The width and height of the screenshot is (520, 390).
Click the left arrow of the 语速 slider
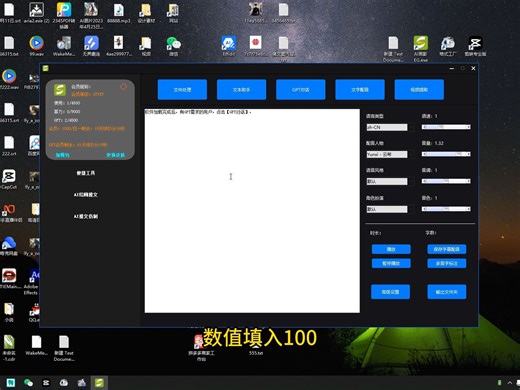(x=424, y=127)
